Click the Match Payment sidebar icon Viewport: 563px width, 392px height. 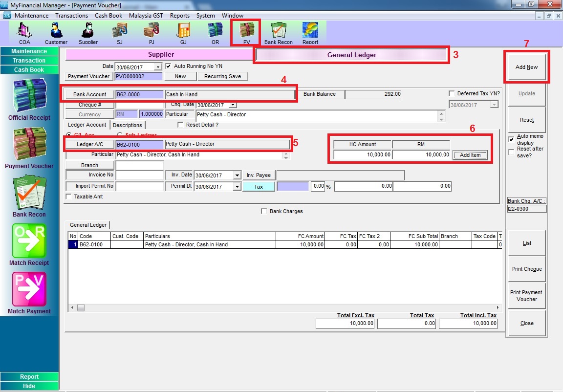point(29,290)
